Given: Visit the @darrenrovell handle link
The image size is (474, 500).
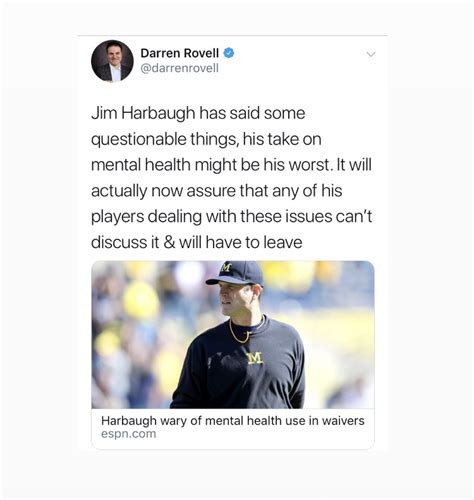Looking at the screenshot, I should point(180,68).
